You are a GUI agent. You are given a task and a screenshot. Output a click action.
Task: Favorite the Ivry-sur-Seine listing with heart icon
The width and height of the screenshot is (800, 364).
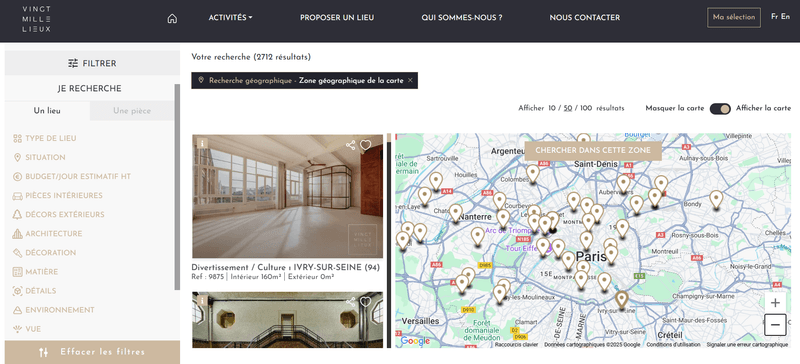point(365,145)
